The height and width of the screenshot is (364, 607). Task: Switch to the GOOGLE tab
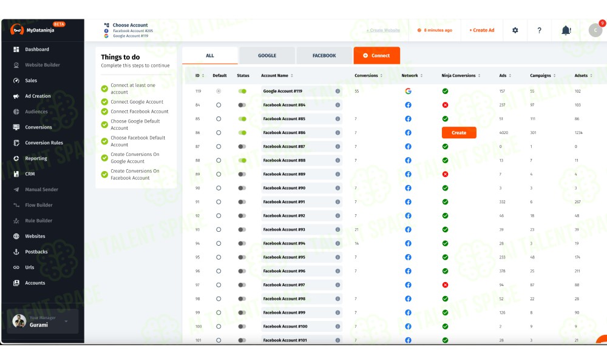267,56
